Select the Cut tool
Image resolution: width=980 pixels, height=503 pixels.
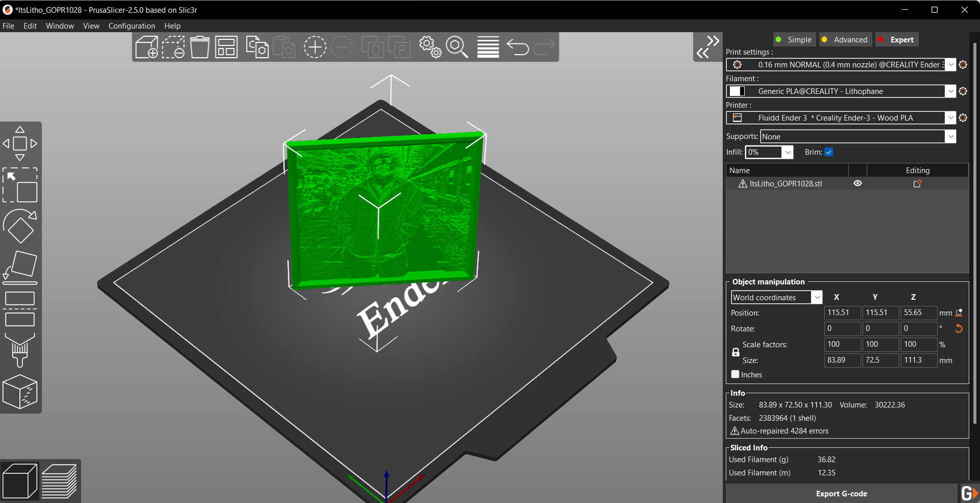(20, 309)
